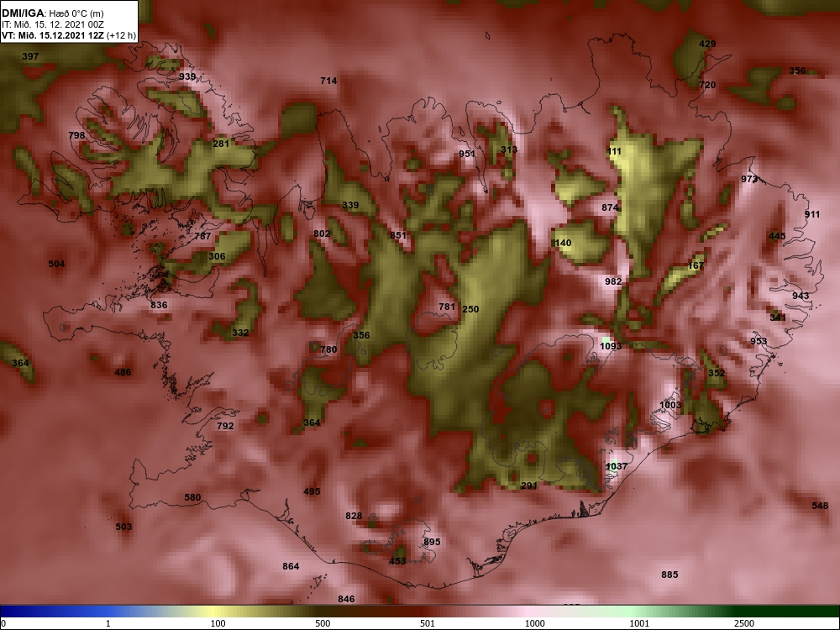840x630 pixels.
Task: Pick the 339 map value
Action: click(350, 205)
